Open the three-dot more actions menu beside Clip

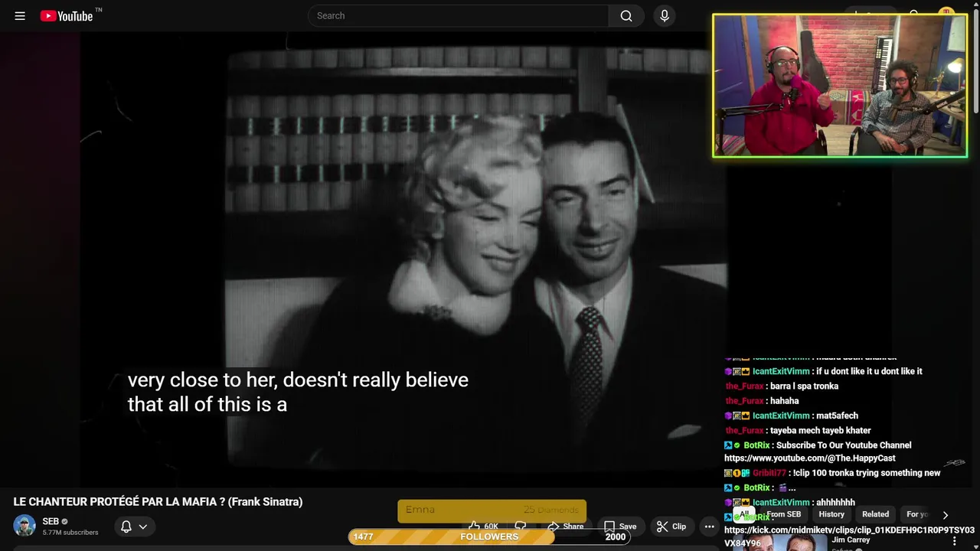[x=709, y=527]
